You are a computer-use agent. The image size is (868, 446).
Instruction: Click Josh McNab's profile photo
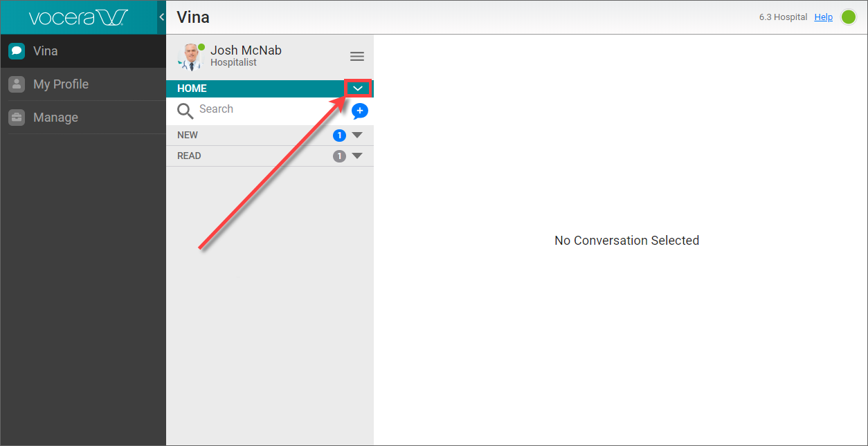pyautogui.click(x=190, y=57)
